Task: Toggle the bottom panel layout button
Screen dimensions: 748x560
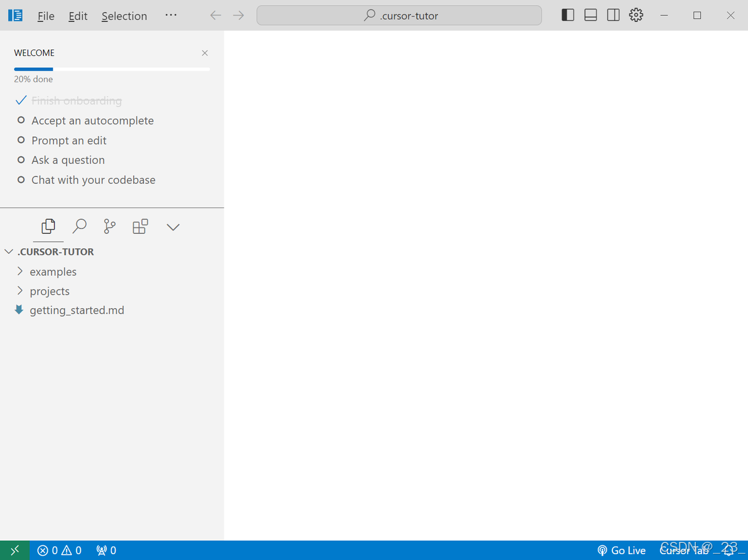Action: point(590,15)
